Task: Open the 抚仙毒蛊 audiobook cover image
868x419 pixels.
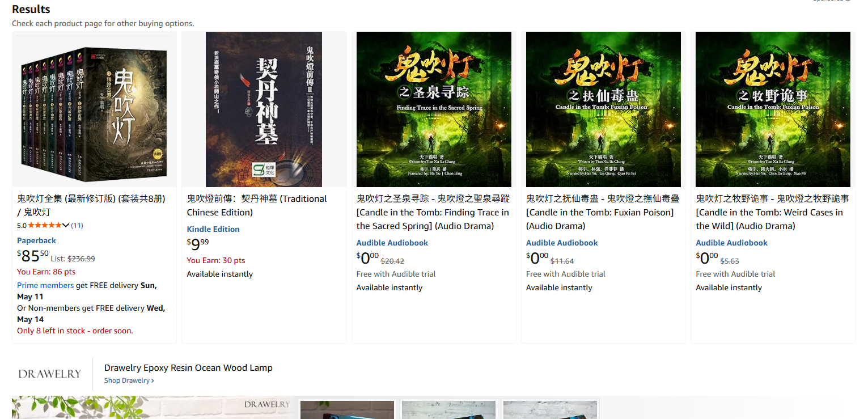Action: click(603, 109)
